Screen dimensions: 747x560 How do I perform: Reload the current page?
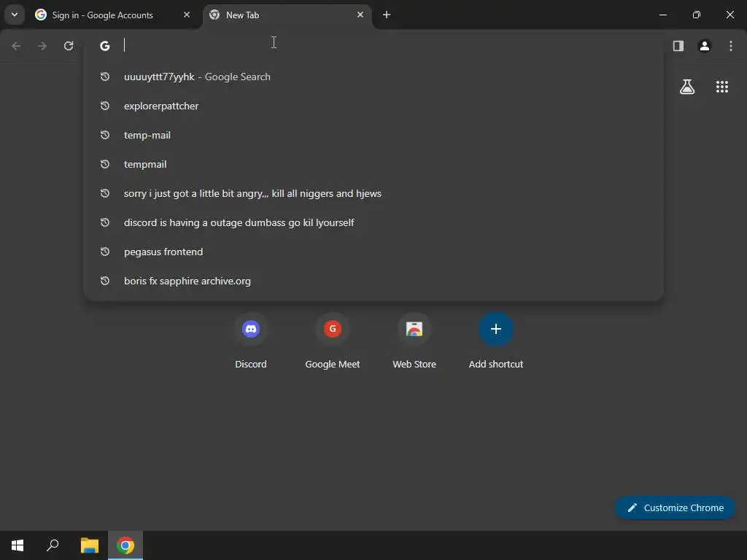[x=69, y=46]
